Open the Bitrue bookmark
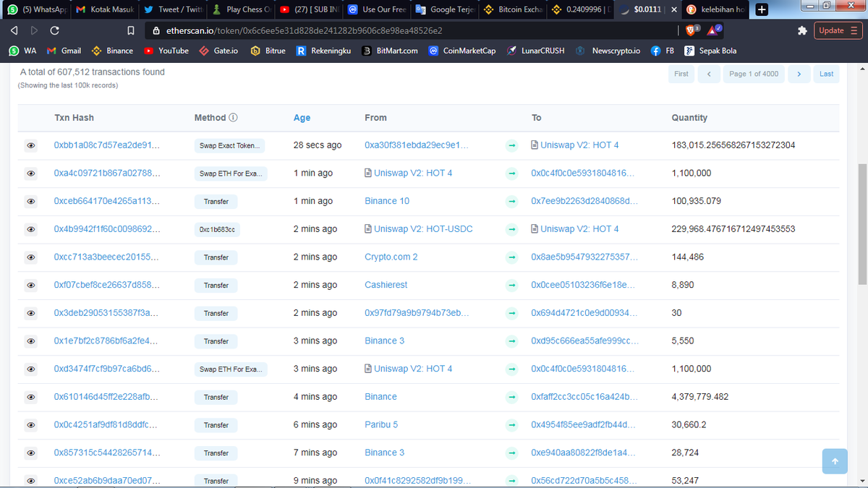Image resolution: width=868 pixels, height=488 pixels. [268, 51]
